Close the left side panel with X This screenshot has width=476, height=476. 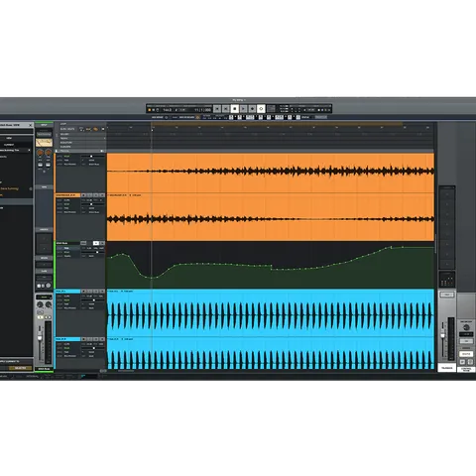tap(30, 125)
